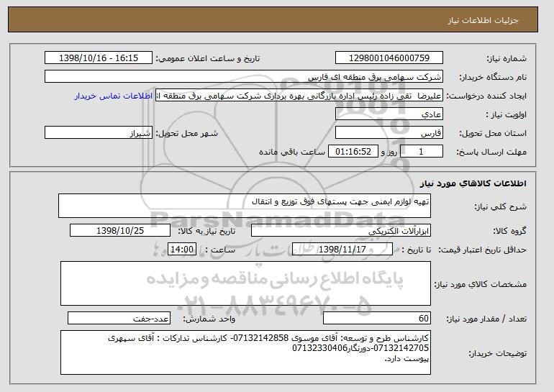Click the text پیوست دارد in buyer notes
554x392 pixels.
click(407, 358)
